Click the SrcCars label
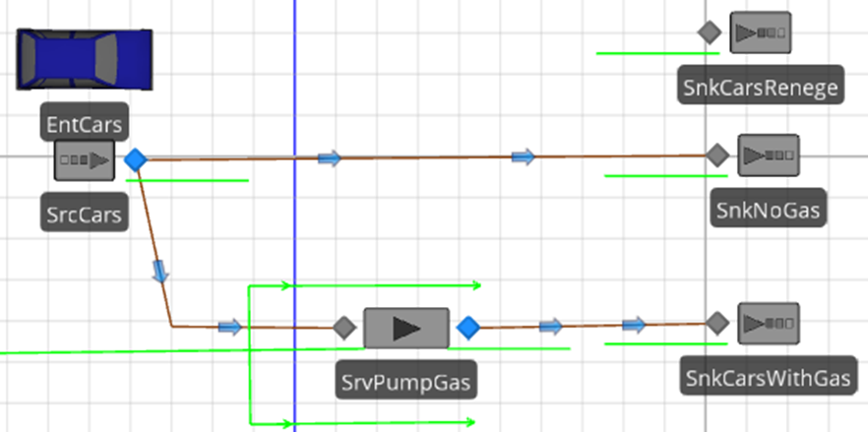The width and height of the screenshot is (868, 432). click(x=85, y=215)
